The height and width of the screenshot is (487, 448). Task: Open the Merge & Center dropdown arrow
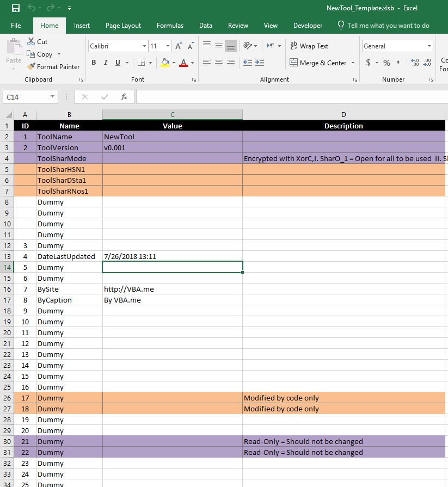(353, 63)
